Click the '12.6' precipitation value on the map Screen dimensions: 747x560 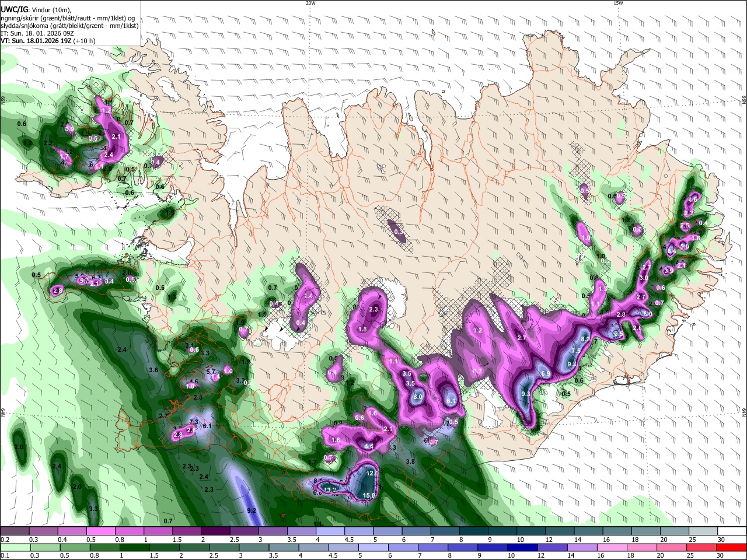pyautogui.click(x=373, y=473)
